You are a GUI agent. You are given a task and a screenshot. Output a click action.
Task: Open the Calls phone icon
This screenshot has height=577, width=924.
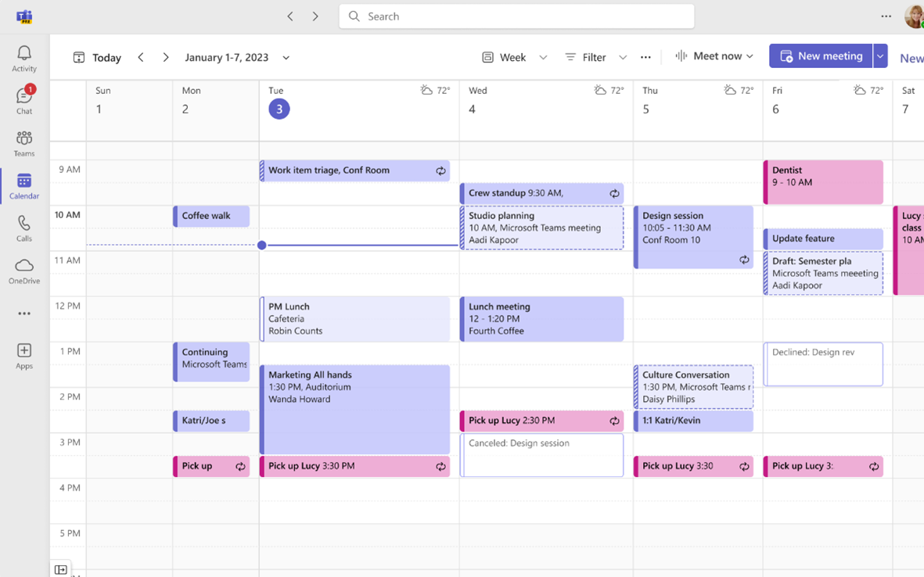tap(24, 228)
